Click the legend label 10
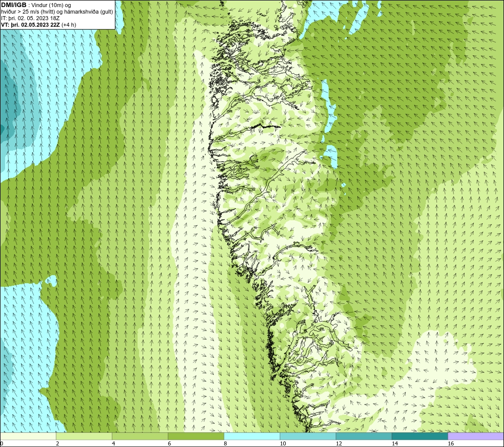This screenshot has height=447, width=504. [283, 444]
